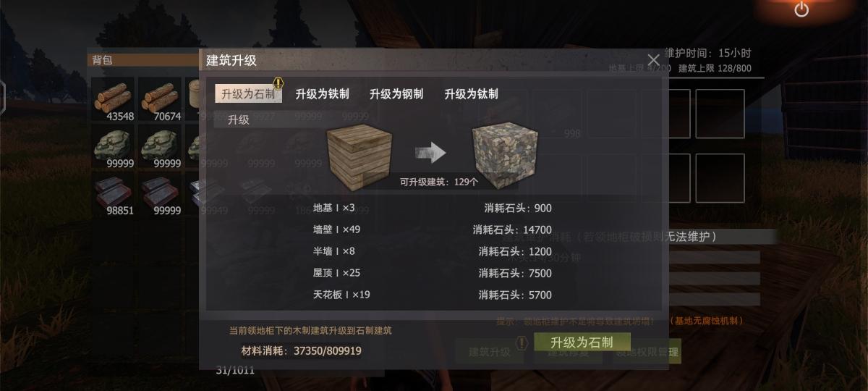Viewport: 868px width, 391px height.
Task: Switch to the 升级为钢制 tab
Action: [x=396, y=94]
